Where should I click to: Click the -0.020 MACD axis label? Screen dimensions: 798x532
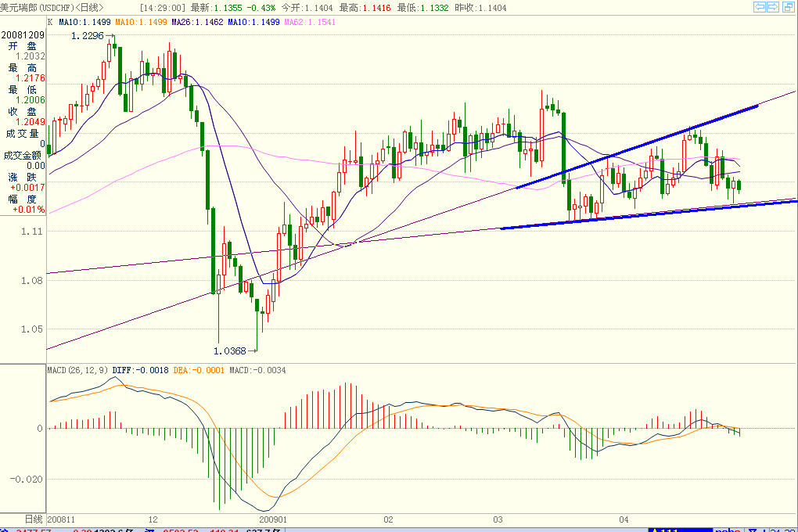coord(27,479)
